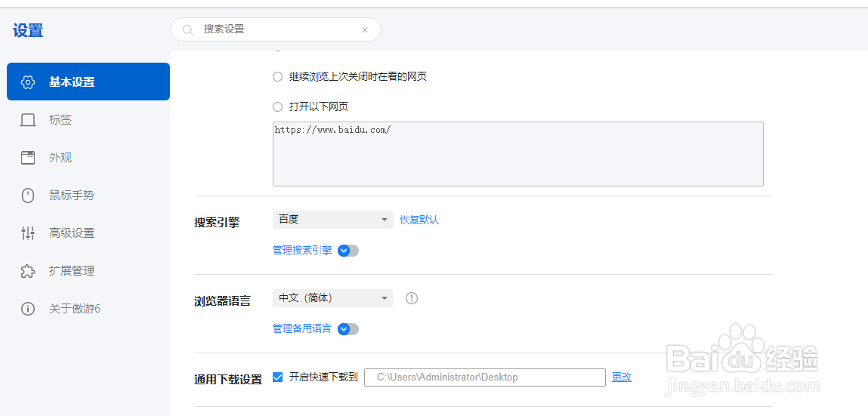This screenshot has height=416, width=868.
Task: Click the Tabs (标签) sidebar icon
Action: click(28, 120)
